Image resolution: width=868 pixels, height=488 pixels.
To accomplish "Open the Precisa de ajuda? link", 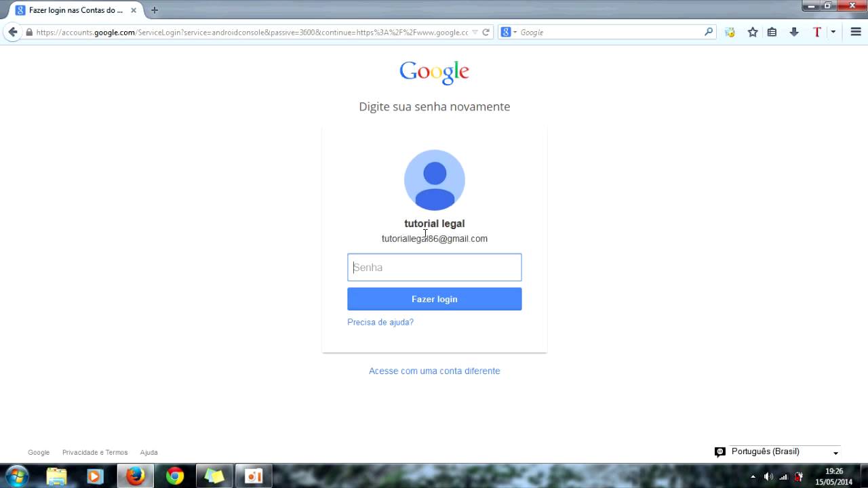I will tap(380, 322).
